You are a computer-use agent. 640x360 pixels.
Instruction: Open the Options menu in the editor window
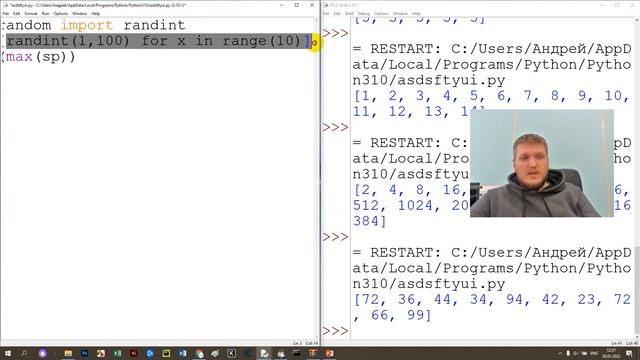(x=60, y=13)
